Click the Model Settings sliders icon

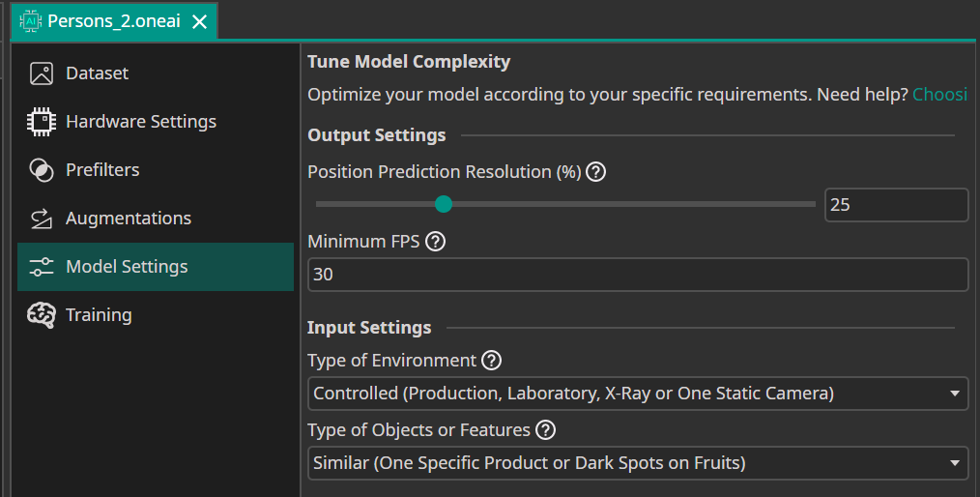(41, 267)
